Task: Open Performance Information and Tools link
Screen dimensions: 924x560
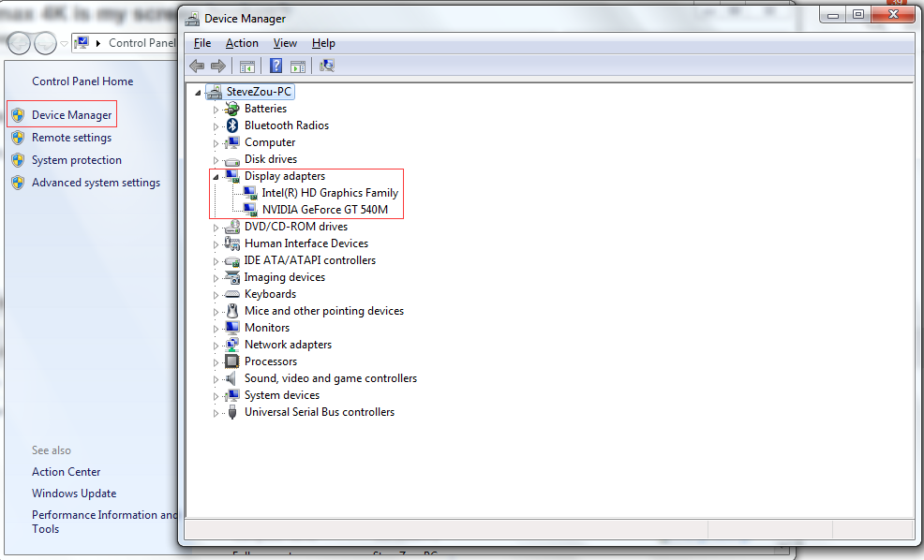Action: point(104,522)
